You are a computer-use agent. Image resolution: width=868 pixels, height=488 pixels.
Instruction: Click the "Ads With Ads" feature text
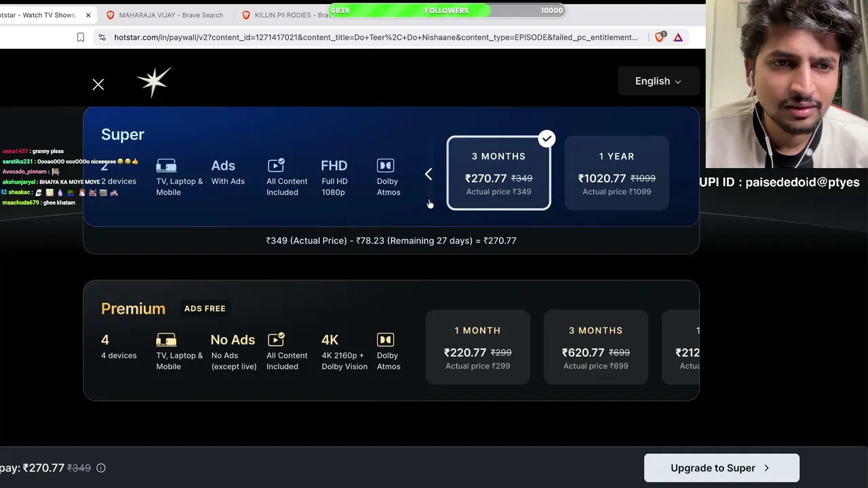pyautogui.click(x=228, y=172)
